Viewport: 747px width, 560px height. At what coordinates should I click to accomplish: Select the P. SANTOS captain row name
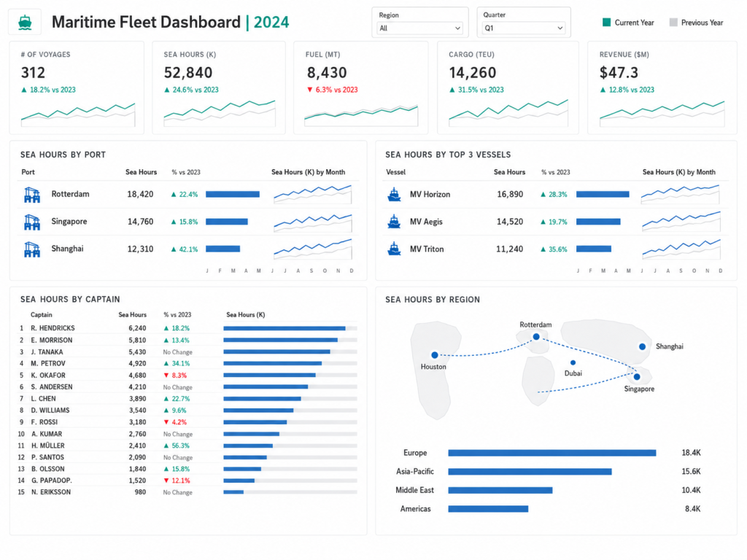coord(47,457)
